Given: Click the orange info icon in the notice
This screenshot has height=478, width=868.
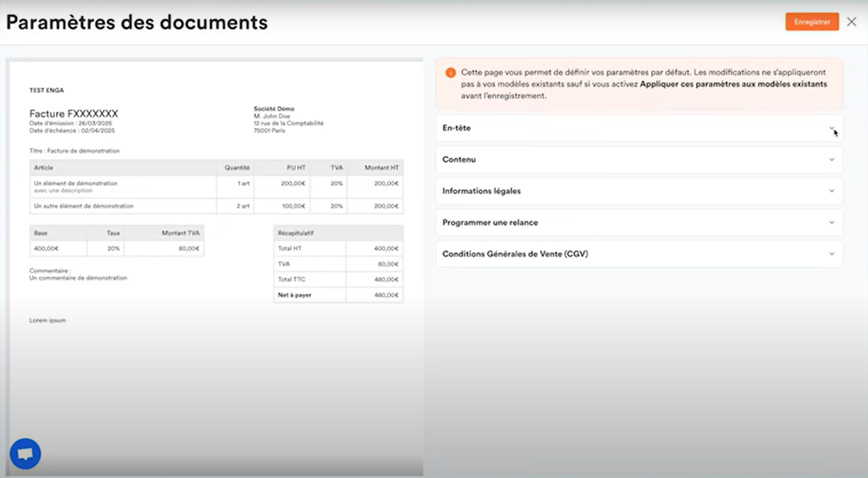Looking at the screenshot, I should click(450, 73).
